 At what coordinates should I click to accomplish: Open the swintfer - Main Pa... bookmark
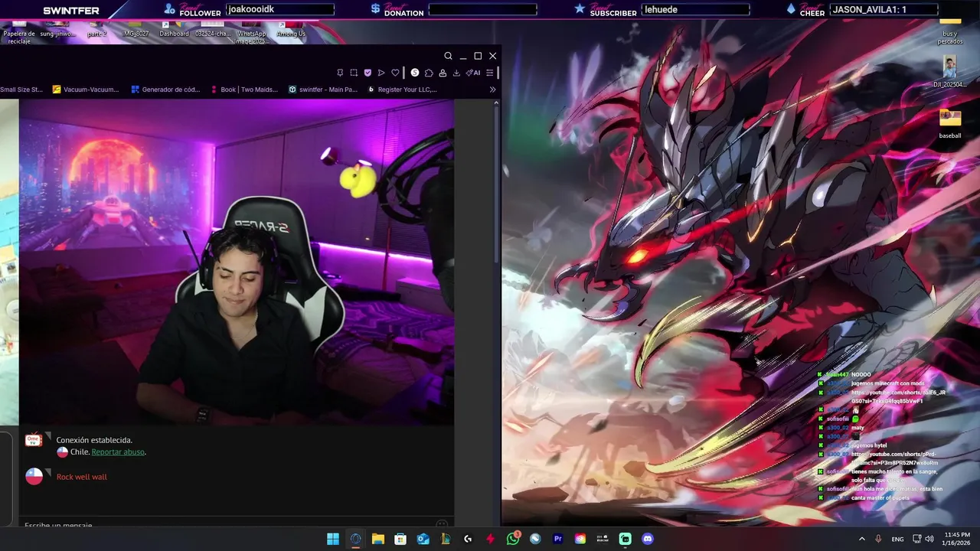[x=323, y=90]
